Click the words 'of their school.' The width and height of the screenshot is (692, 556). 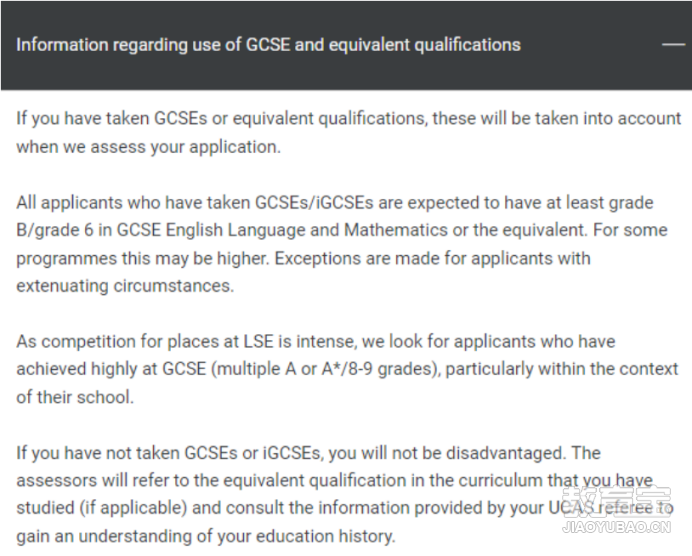point(75,397)
